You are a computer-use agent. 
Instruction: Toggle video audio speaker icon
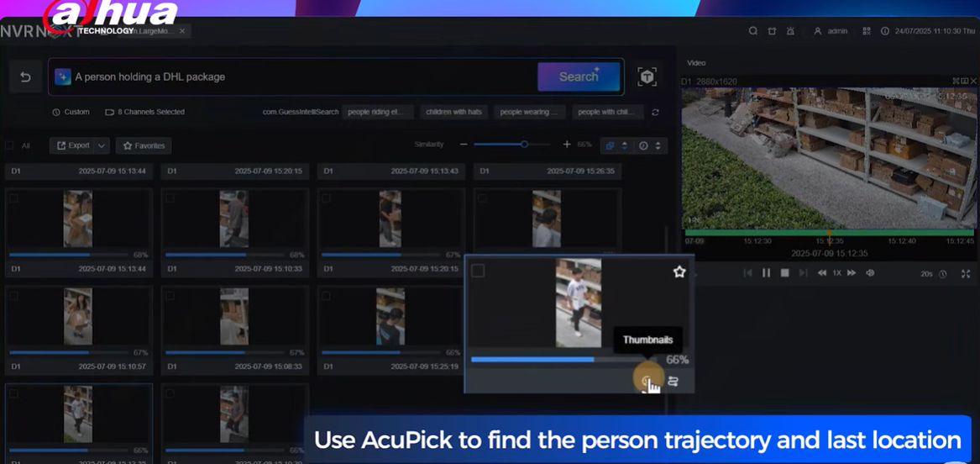[870, 273]
